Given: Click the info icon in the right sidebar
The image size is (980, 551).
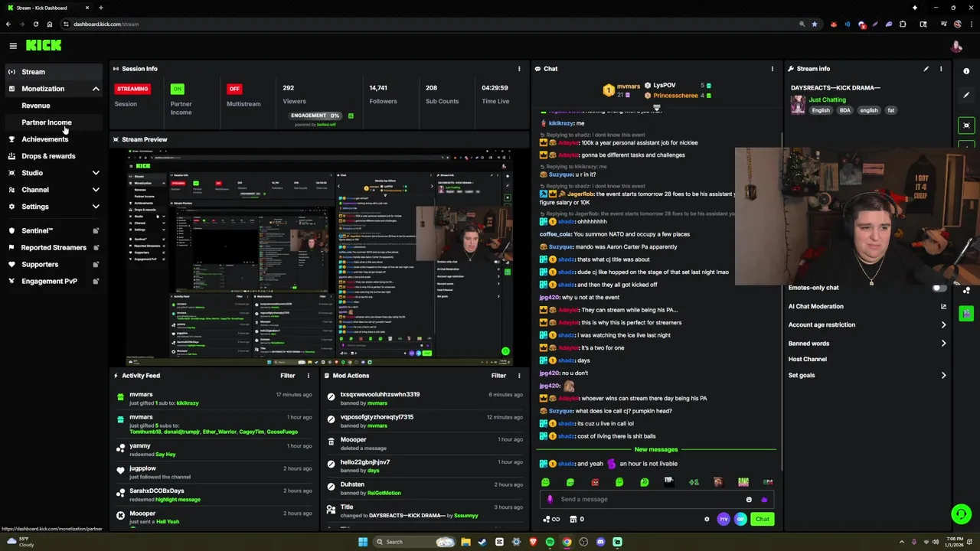Looking at the screenshot, I should 966,71.
